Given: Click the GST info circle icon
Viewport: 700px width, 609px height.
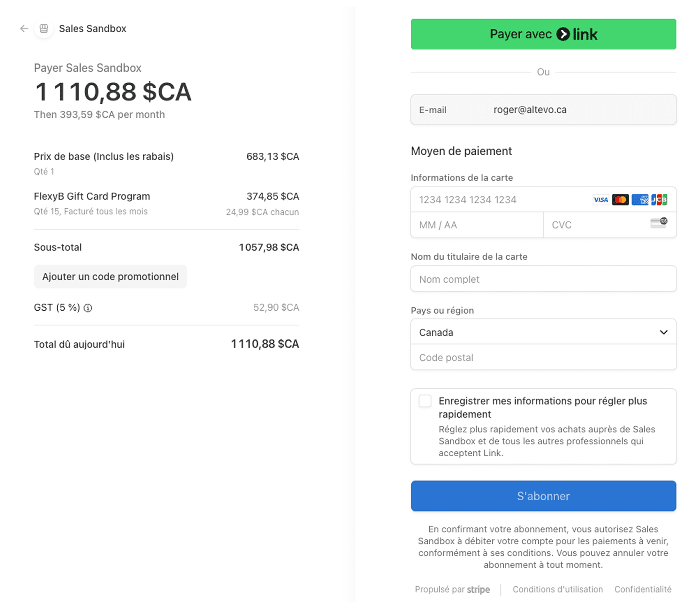Looking at the screenshot, I should pyautogui.click(x=88, y=308).
